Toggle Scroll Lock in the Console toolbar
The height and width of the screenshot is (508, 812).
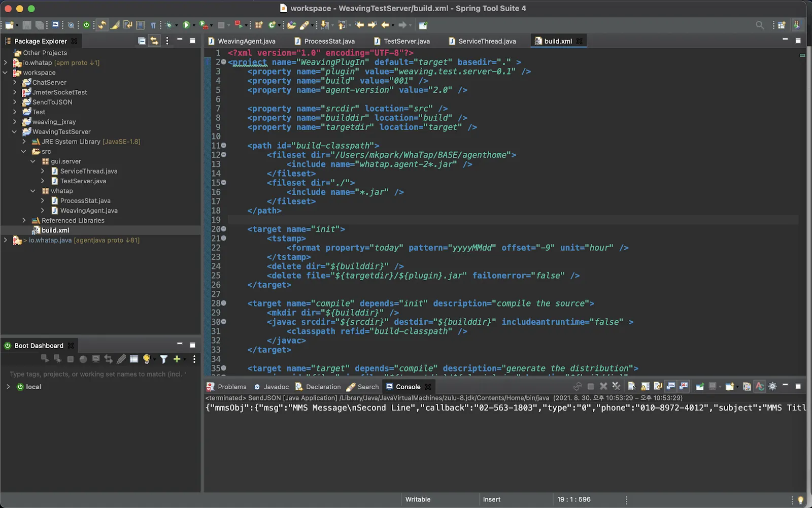(645, 387)
